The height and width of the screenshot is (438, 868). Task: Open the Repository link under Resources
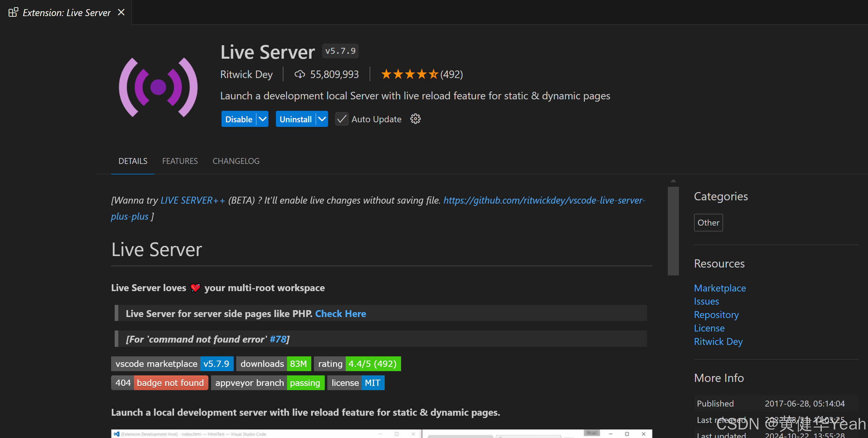(716, 315)
